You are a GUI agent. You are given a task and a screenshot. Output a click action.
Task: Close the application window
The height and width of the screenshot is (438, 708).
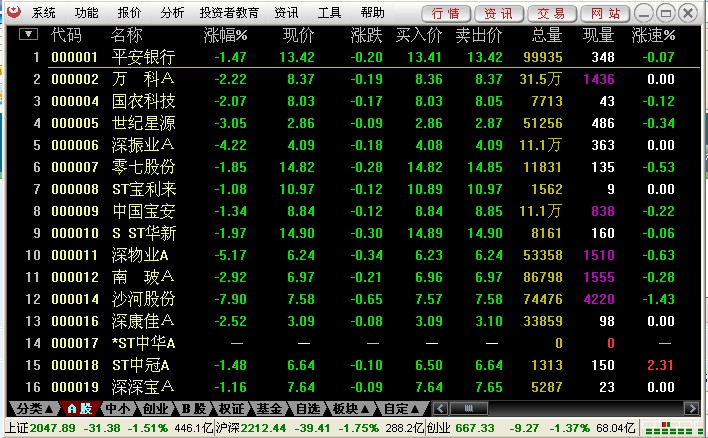(688, 13)
